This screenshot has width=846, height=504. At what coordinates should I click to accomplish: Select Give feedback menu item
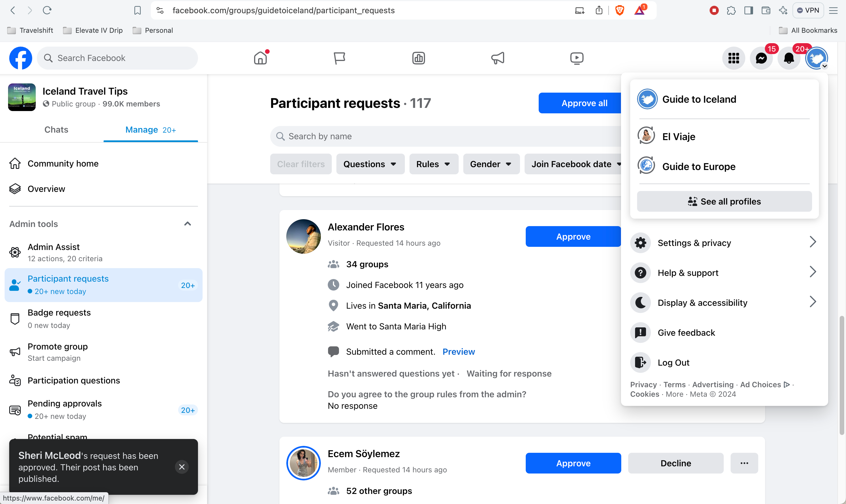tap(724, 333)
